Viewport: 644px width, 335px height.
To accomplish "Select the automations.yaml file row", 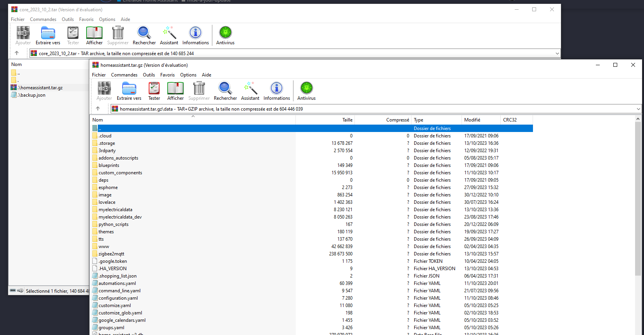I will pyautogui.click(x=312, y=283).
